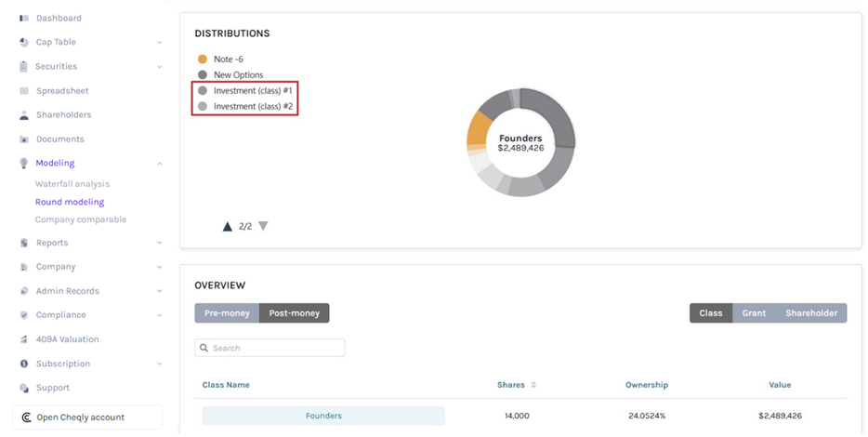The image size is (868, 437).
Task: Switch overview to Post-money
Action: coord(294,313)
